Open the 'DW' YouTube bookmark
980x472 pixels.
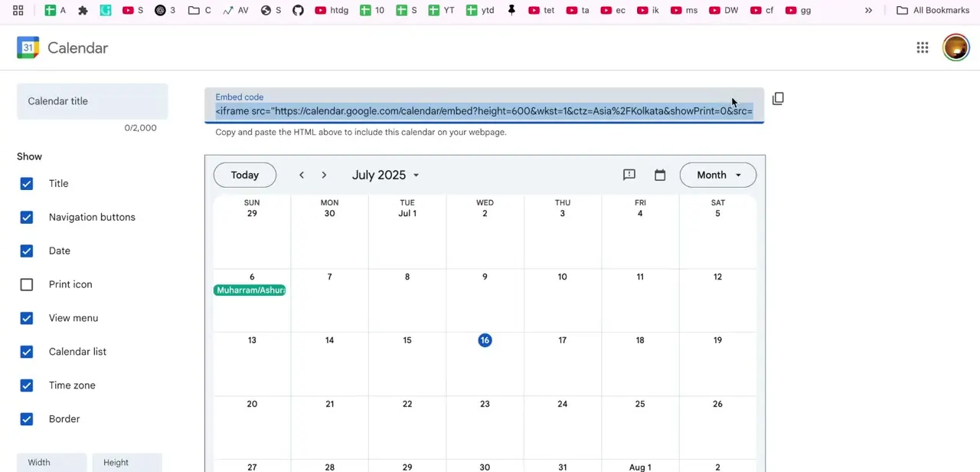[x=724, y=10]
